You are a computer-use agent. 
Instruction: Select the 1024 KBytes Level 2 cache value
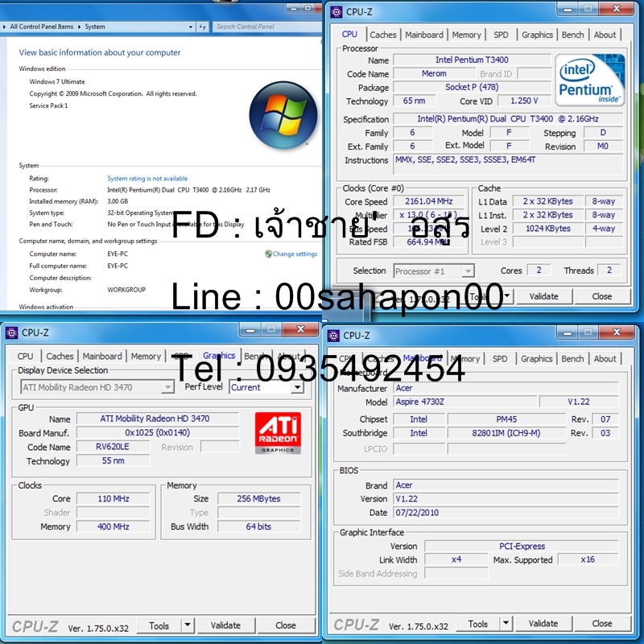point(548,229)
